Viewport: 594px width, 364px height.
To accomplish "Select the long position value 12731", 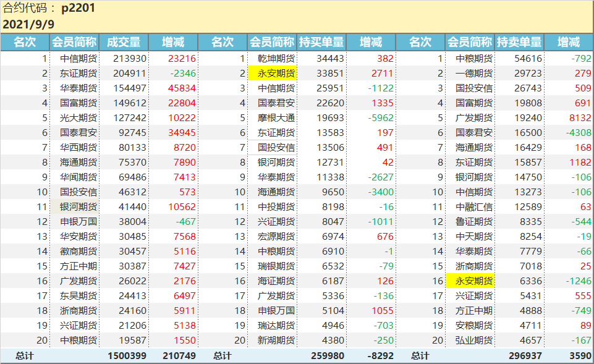I will pyautogui.click(x=330, y=163).
